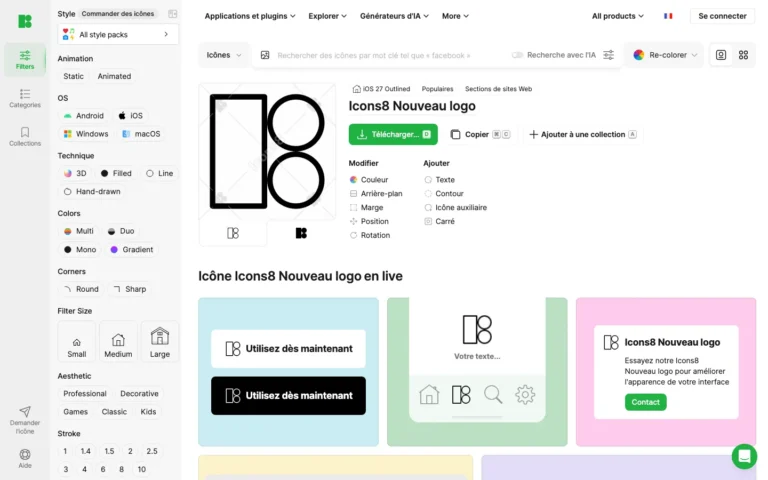Filter by Windows style
This screenshot has height=480, width=768.
click(x=86, y=134)
